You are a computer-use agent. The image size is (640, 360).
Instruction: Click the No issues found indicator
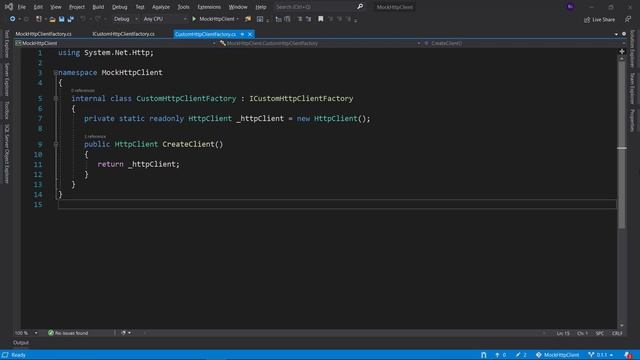[x=68, y=333]
